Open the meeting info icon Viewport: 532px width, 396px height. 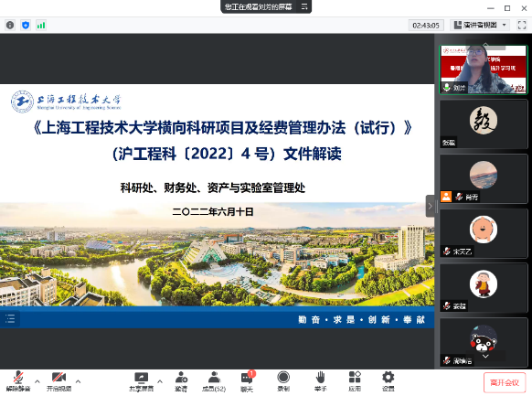click(10, 25)
